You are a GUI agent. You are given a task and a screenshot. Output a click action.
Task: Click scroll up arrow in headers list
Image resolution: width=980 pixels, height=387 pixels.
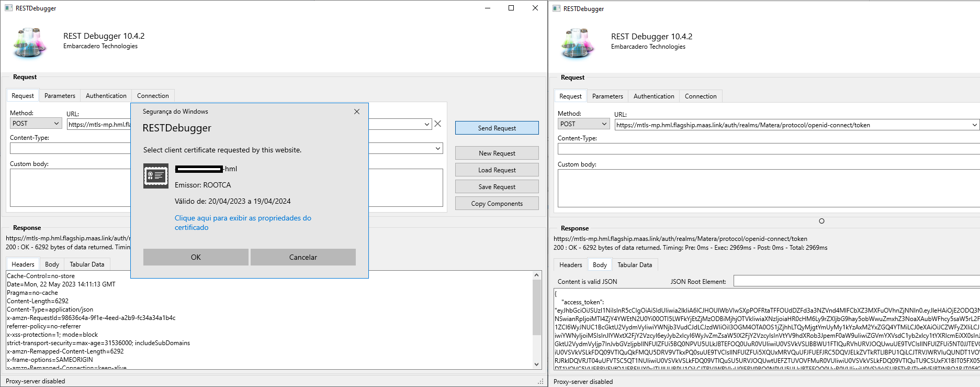[536, 275]
